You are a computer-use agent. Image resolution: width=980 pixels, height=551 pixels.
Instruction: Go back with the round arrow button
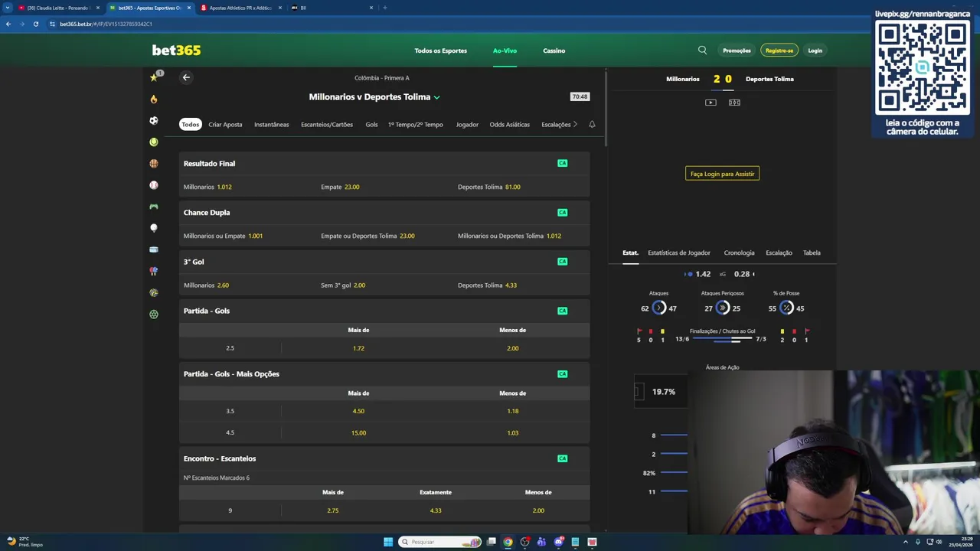tap(186, 77)
